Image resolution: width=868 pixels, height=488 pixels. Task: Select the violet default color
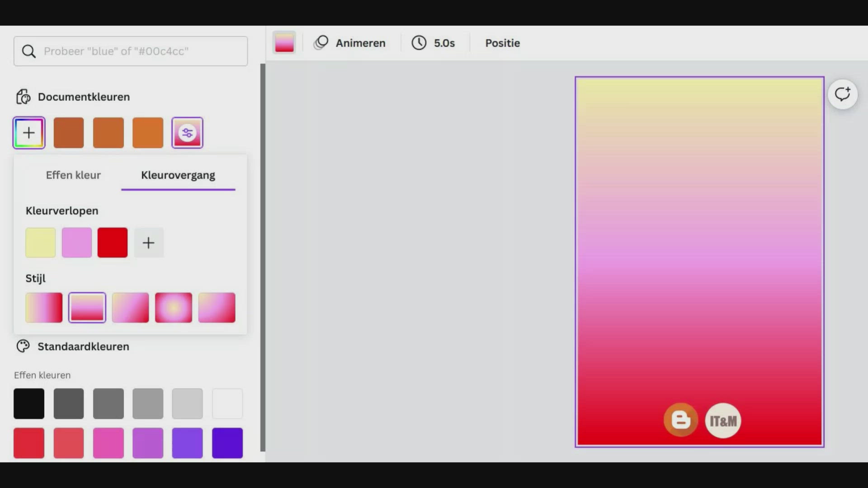[187, 443]
